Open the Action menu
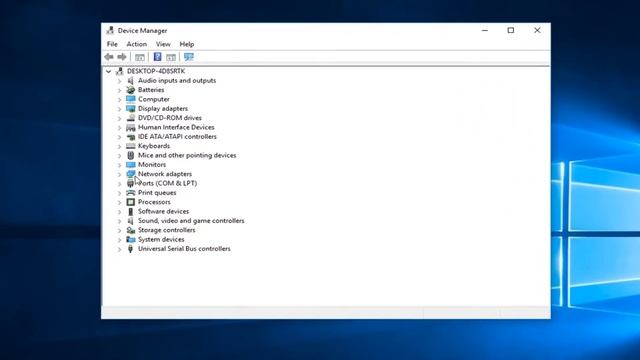640x360 pixels. click(x=136, y=44)
